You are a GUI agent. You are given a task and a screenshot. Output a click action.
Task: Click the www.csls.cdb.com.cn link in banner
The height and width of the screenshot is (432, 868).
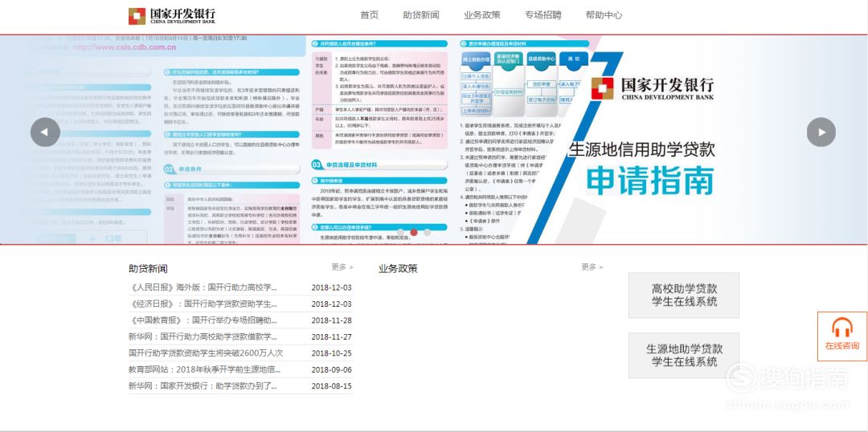(125, 47)
